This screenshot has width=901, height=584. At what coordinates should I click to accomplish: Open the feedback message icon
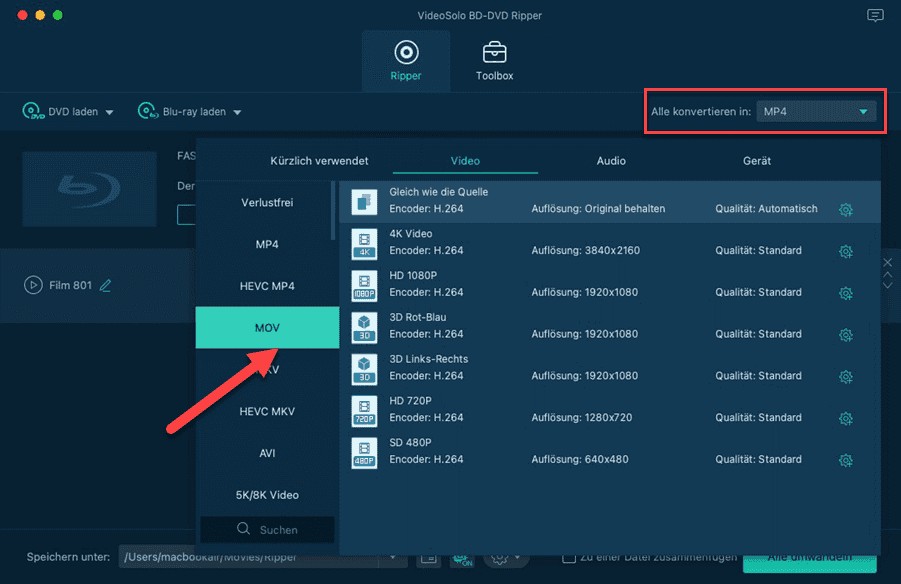point(875,16)
